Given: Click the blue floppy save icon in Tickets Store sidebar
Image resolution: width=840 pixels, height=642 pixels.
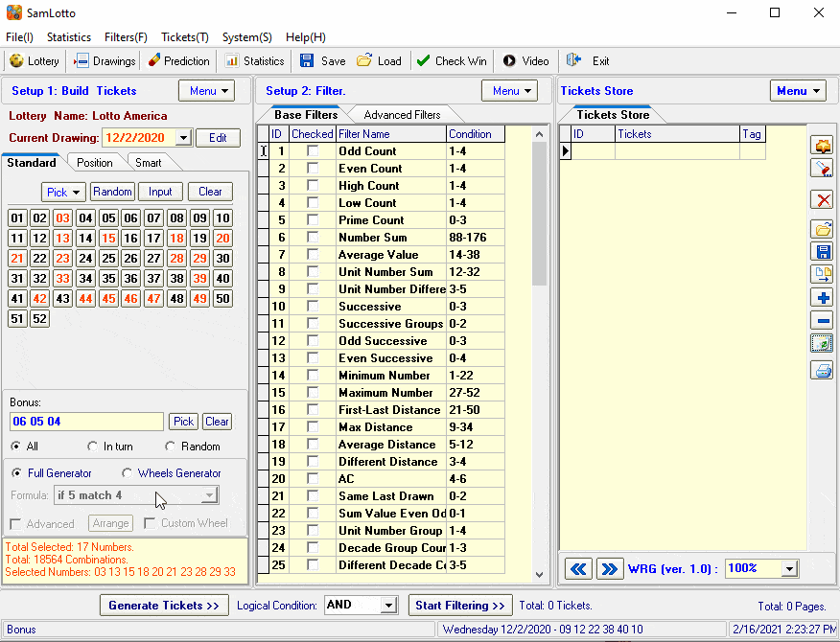Looking at the screenshot, I should [x=823, y=252].
